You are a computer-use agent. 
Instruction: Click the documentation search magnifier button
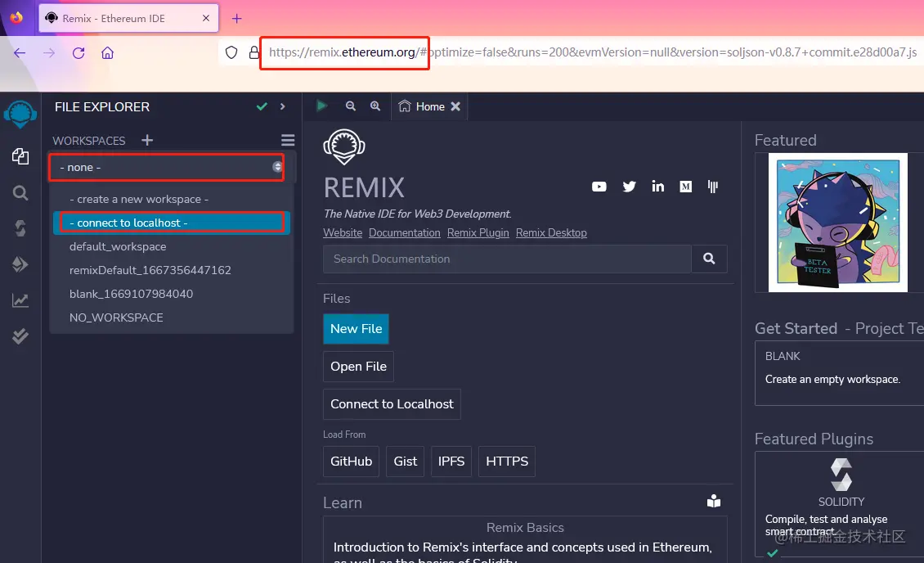click(709, 259)
